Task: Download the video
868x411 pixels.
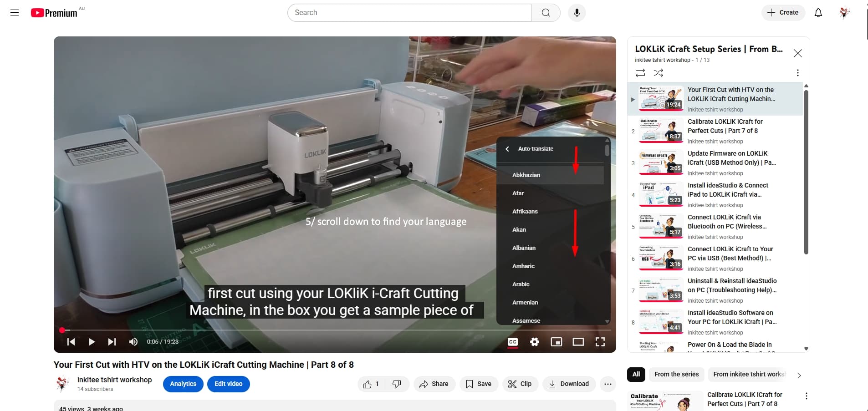Action: [569, 384]
